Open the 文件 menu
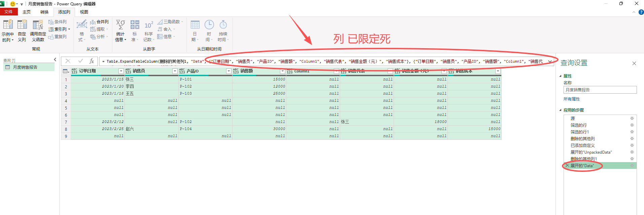Screen dimensions: 644x215 pyautogui.click(x=8, y=12)
